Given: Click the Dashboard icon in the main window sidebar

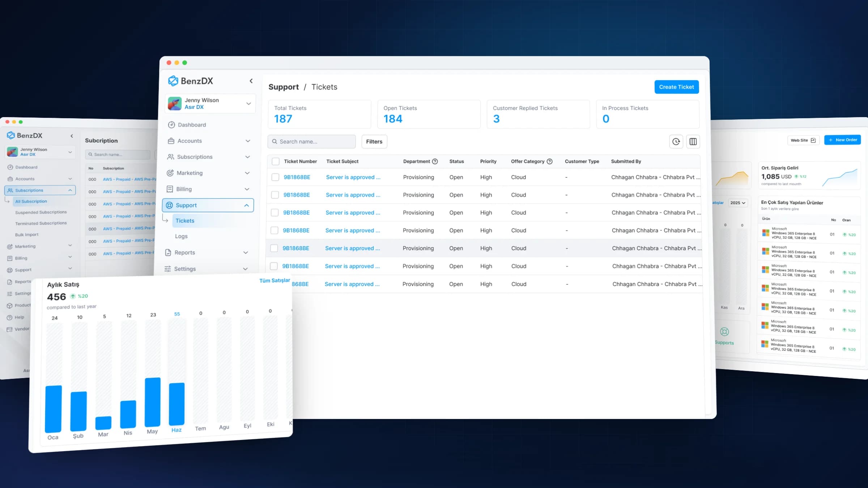Looking at the screenshot, I should point(171,125).
